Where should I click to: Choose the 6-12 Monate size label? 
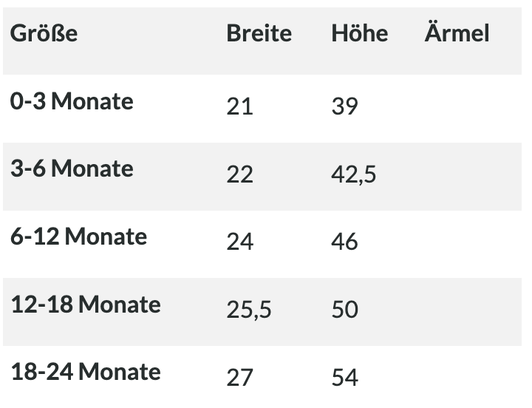78,237
